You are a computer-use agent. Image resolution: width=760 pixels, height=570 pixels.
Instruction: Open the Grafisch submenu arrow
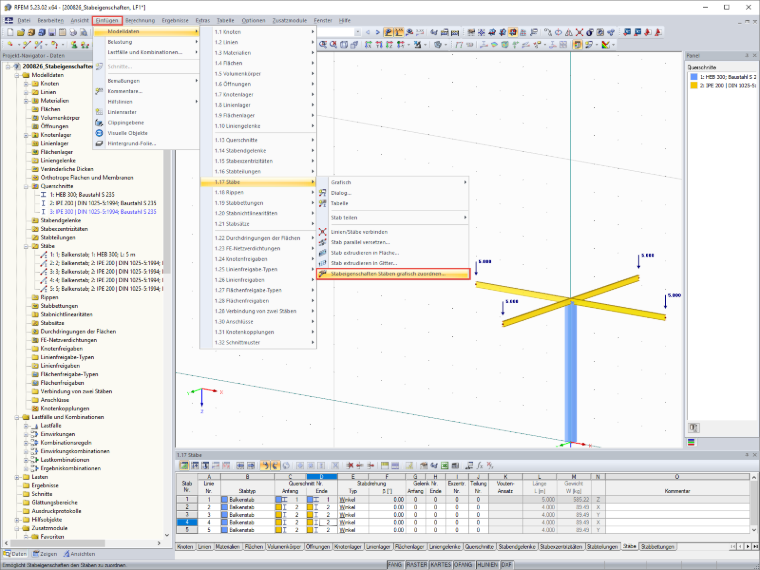[x=465, y=182]
